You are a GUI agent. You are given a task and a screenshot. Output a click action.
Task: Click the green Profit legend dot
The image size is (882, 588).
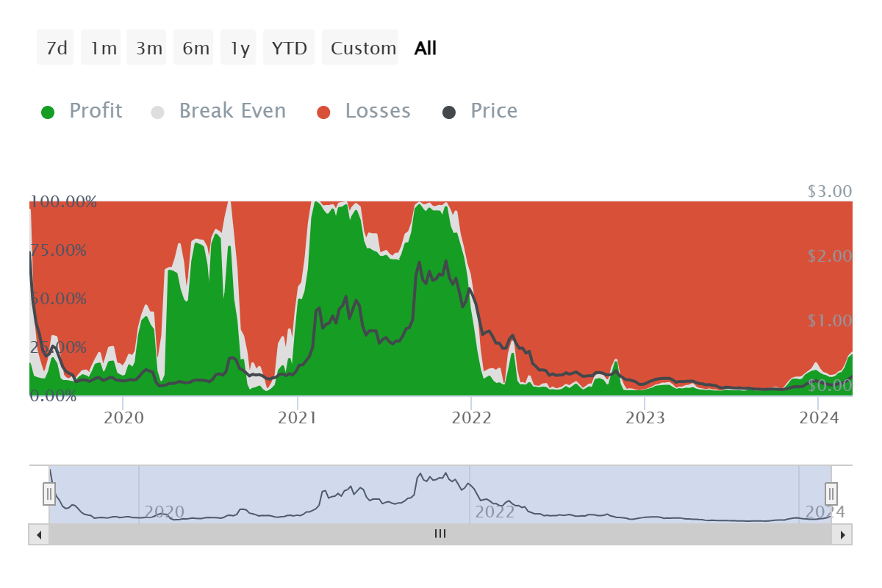click(48, 112)
